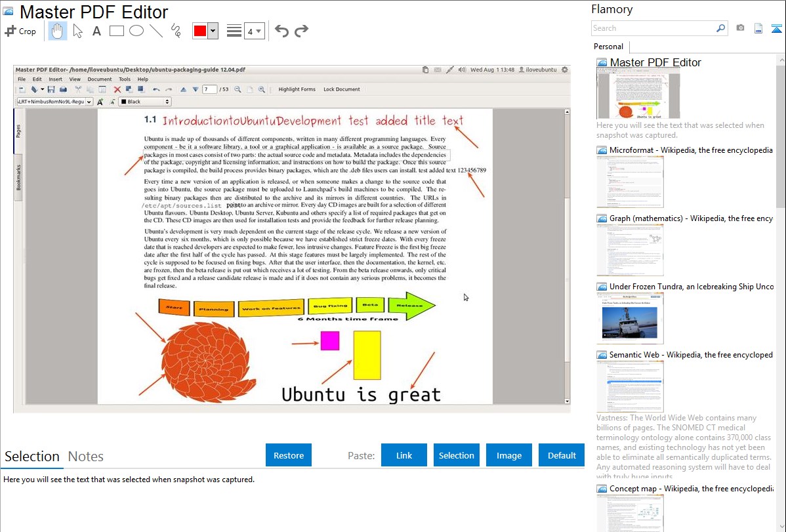Open the color picker dropdown arrow
Viewport: 786px width, 532px height.
coord(213,31)
